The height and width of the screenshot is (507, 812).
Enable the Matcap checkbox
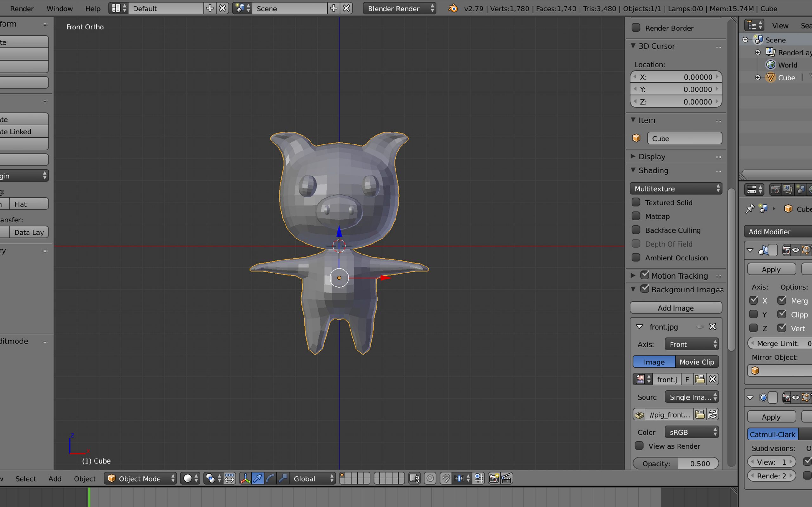click(x=636, y=216)
